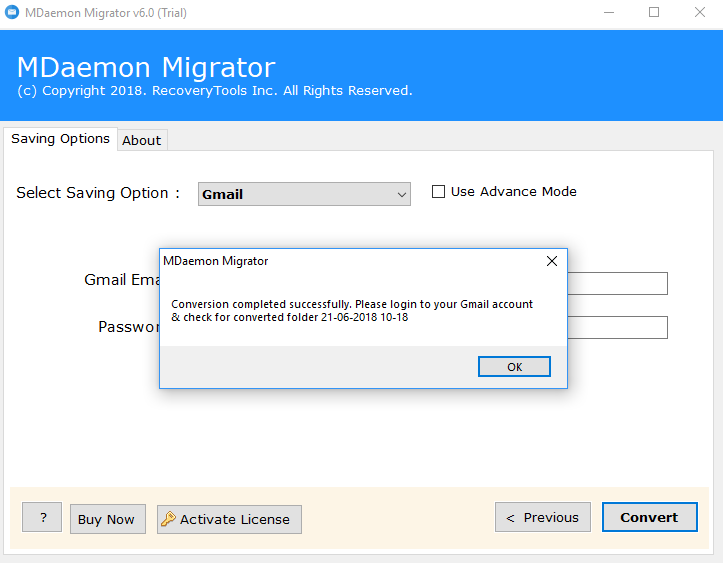The height and width of the screenshot is (563, 723).
Task: Click the Password input field
Action: click(617, 327)
